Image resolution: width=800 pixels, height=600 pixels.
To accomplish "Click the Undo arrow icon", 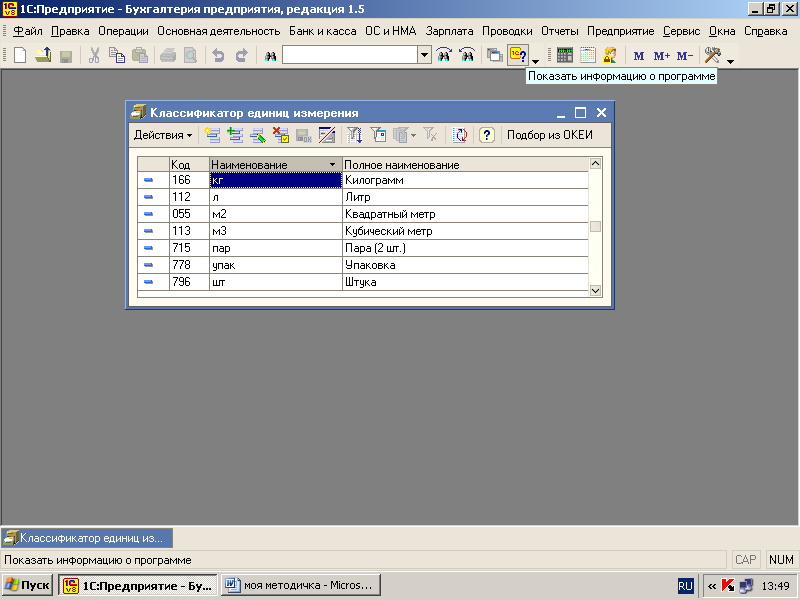I will [x=218, y=55].
